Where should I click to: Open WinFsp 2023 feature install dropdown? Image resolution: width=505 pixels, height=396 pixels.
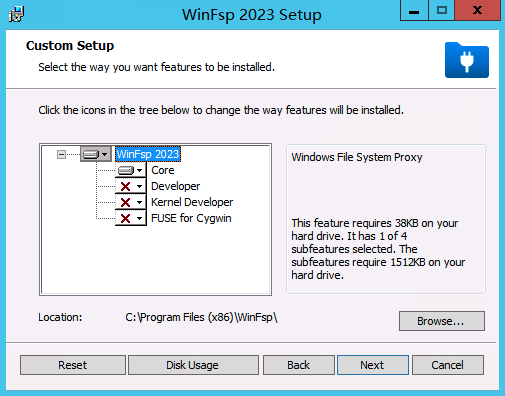pos(96,154)
